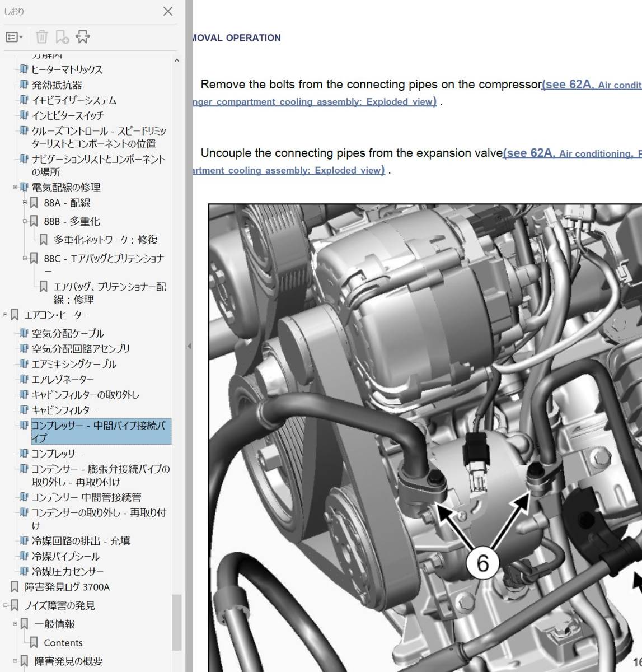The width and height of the screenshot is (642, 672).
Task: Open the ヒーターマトリックス bookmark
Action: click(x=67, y=69)
